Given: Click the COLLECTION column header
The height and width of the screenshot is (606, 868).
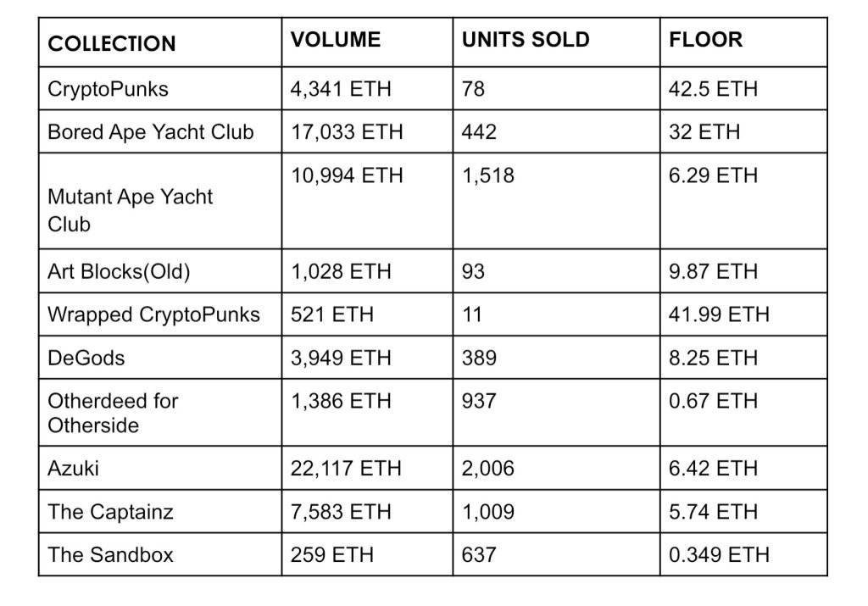Looking at the screenshot, I should click(112, 44).
